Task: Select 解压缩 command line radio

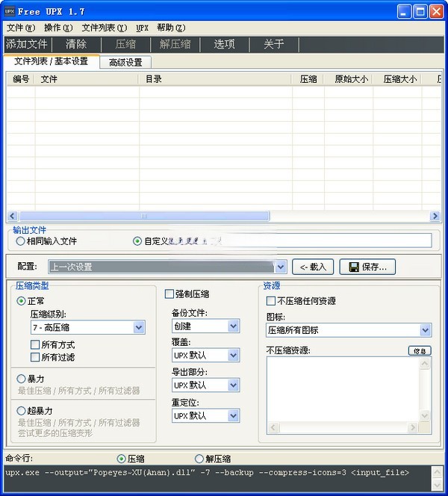Action: coord(213,459)
